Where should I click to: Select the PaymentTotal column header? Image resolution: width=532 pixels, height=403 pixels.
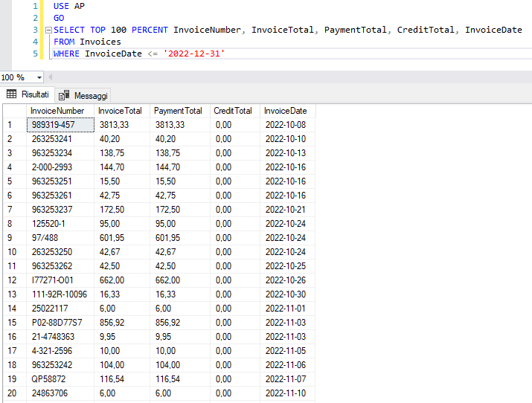[180, 111]
